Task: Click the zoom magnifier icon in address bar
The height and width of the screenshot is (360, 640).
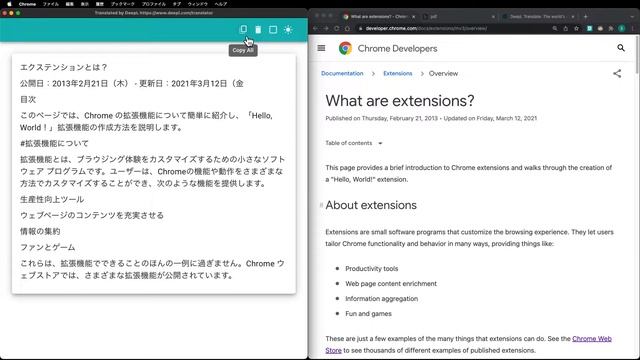Action: click(555, 28)
